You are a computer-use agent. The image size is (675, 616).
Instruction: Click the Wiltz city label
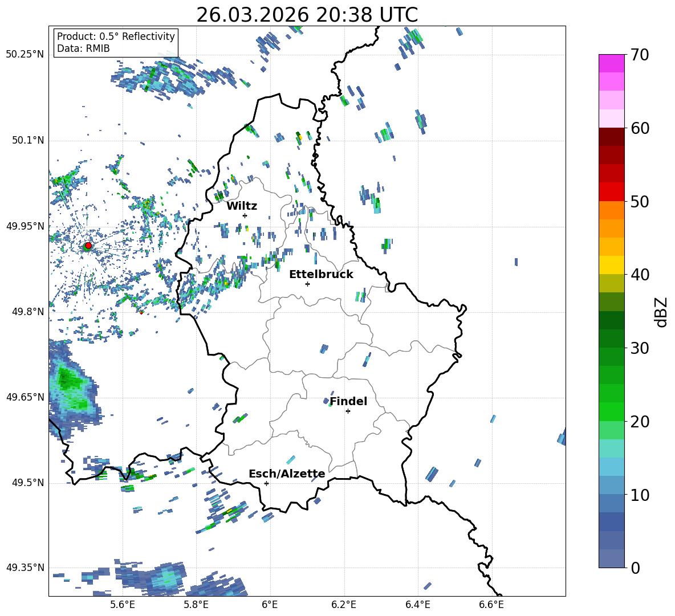(x=242, y=206)
